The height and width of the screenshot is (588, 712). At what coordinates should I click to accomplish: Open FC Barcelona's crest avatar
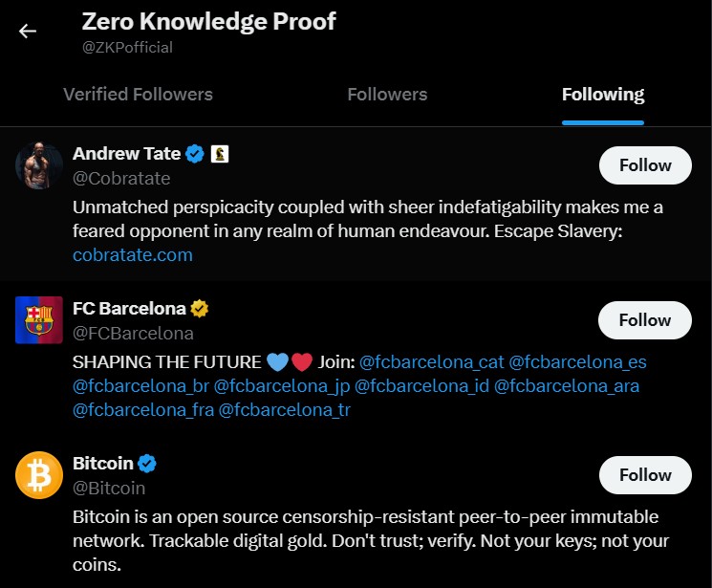point(39,320)
